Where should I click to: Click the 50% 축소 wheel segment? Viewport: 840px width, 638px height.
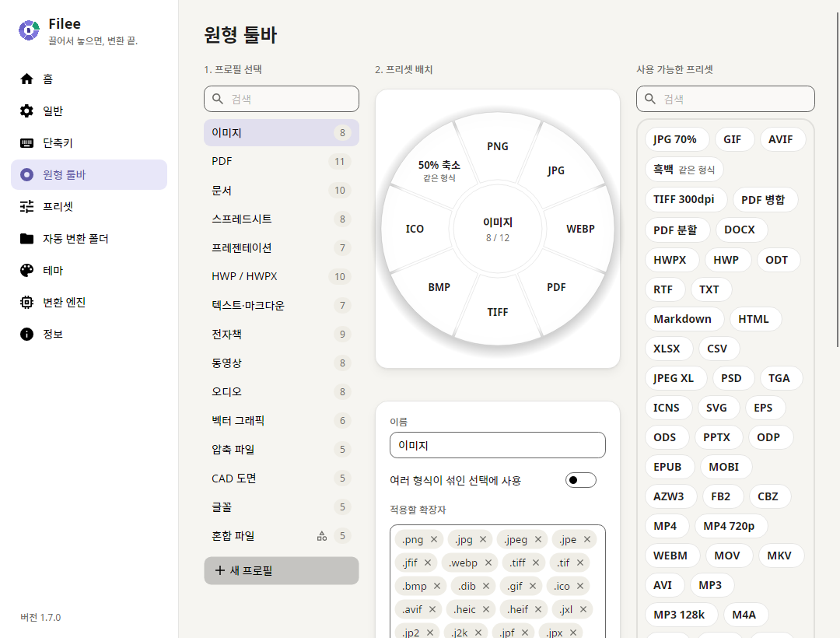[x=439, y=170]
